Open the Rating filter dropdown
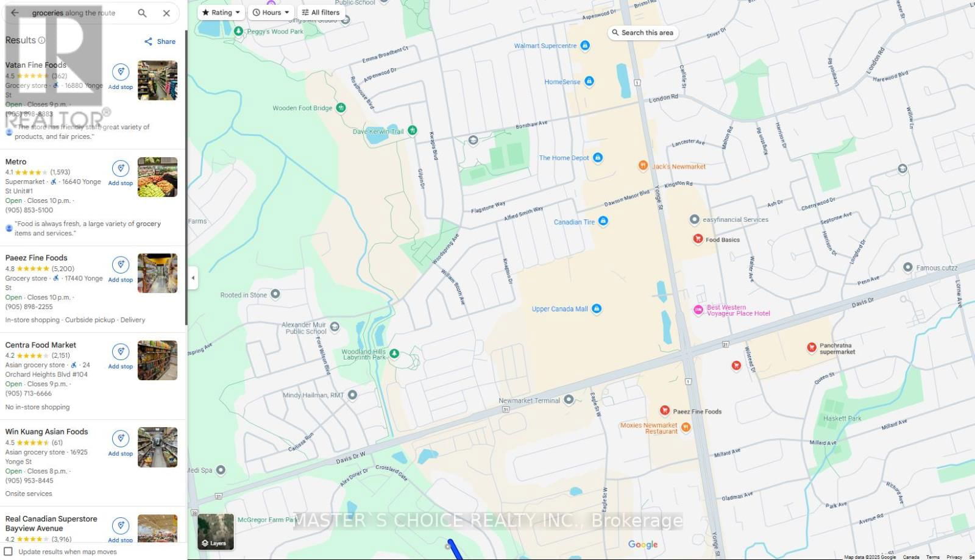 [221, 12]
